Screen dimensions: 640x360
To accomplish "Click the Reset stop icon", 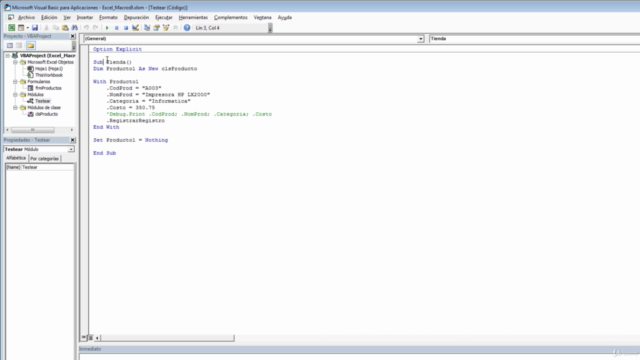I will pos(126,28).
